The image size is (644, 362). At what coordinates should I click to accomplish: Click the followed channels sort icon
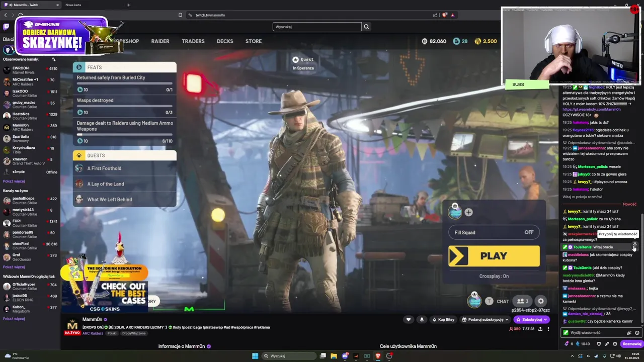54,59
